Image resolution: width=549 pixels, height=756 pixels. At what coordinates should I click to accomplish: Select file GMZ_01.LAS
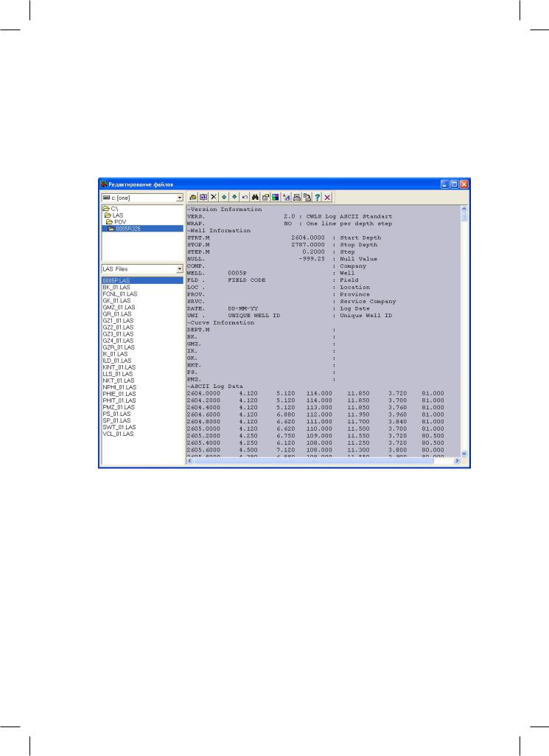click(x=119, y=307)
